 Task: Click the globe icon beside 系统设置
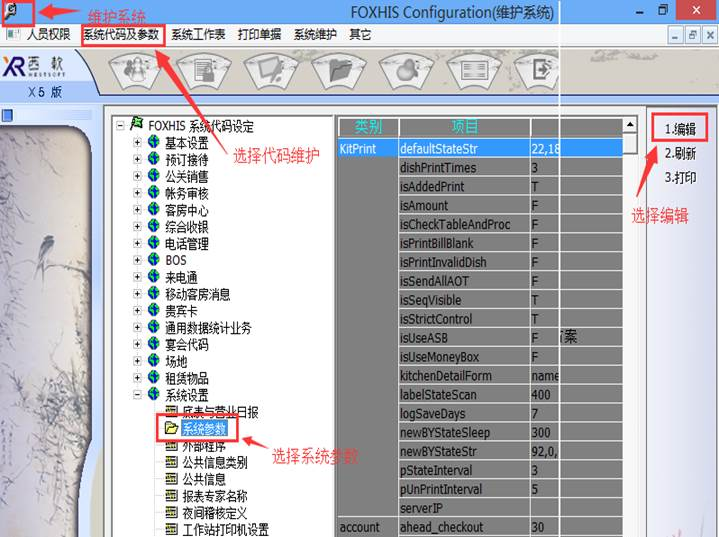pyautogui.click(x=154, y=394)
